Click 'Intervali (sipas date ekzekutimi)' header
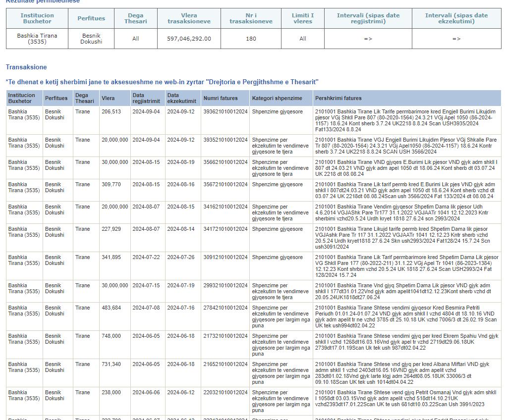This screenshot has width=505, height=420. coord(456,18)
